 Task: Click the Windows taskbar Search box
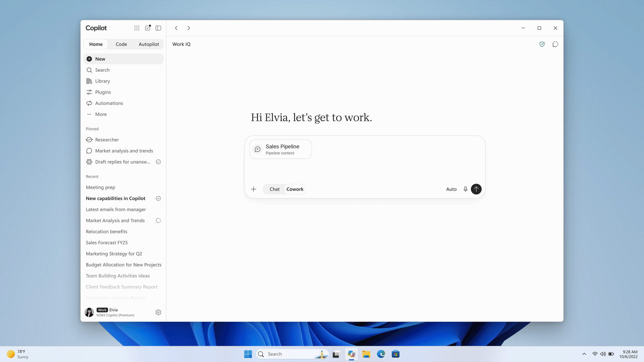click(x=292, y=354)
